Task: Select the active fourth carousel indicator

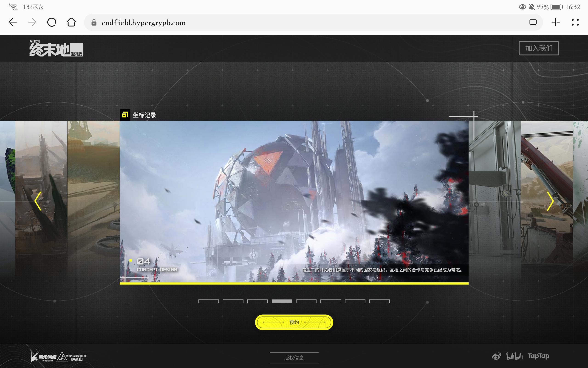Action: 282,301
